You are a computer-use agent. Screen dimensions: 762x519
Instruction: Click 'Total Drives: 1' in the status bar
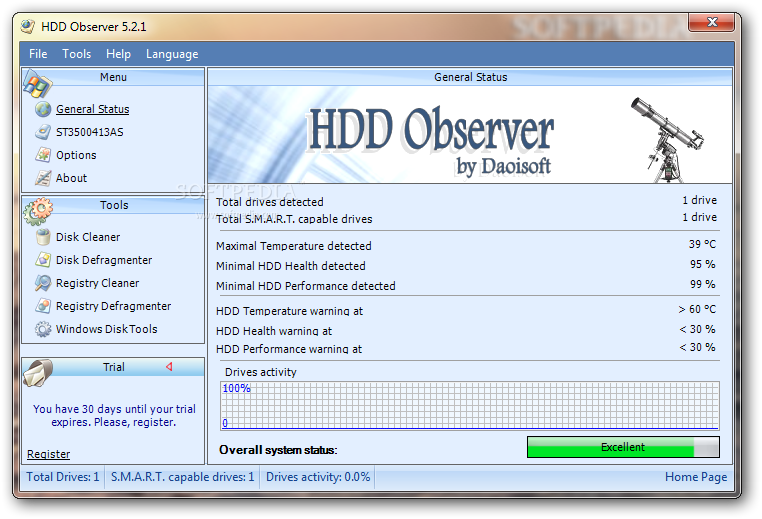click(63, 477)
